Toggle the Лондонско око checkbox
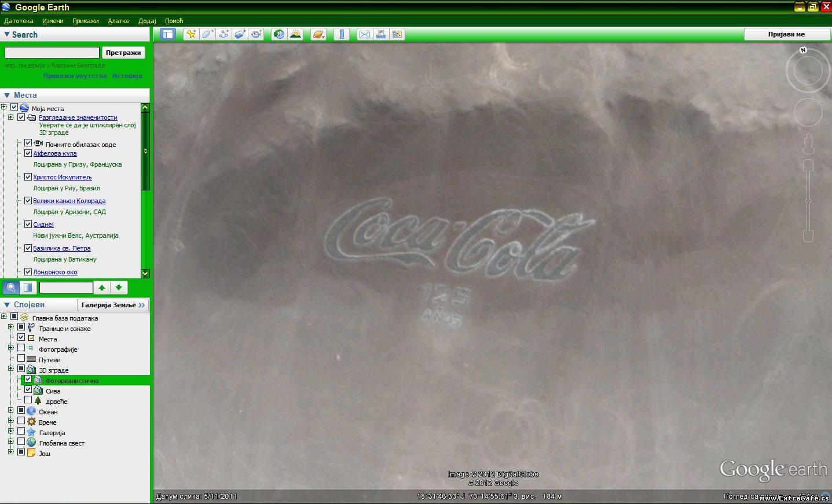The width and height of the screenshot is (832, 504). pyautogui.click(x=28, y=272)
